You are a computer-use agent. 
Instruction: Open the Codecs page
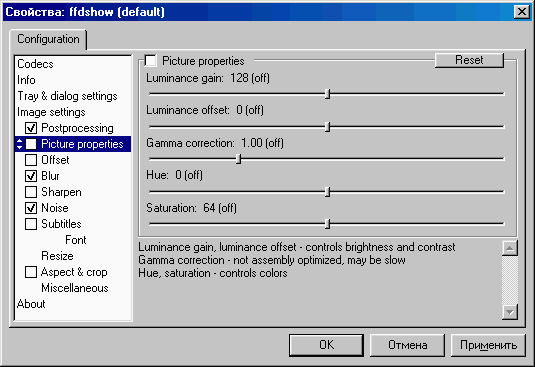pyautogui.click(x=35, y=64)
